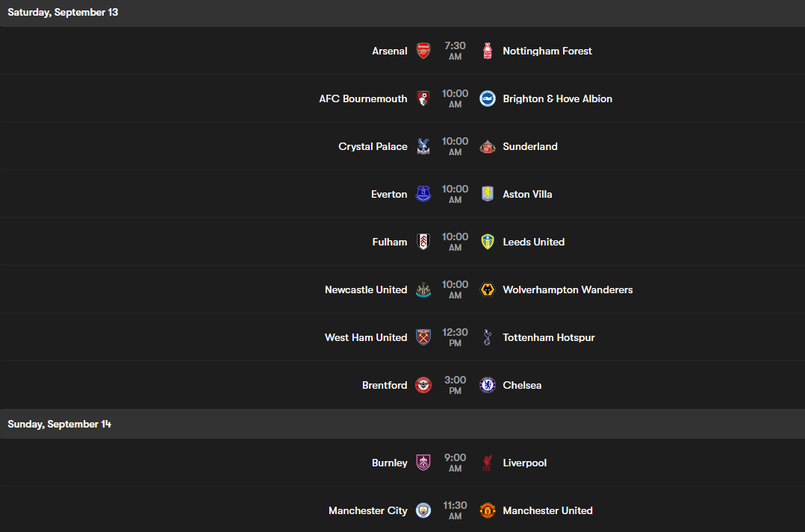The height and width of the screenshot is (532, 805).
Task: Click the Sunday, September 14 date header
Action: (60, 424)
